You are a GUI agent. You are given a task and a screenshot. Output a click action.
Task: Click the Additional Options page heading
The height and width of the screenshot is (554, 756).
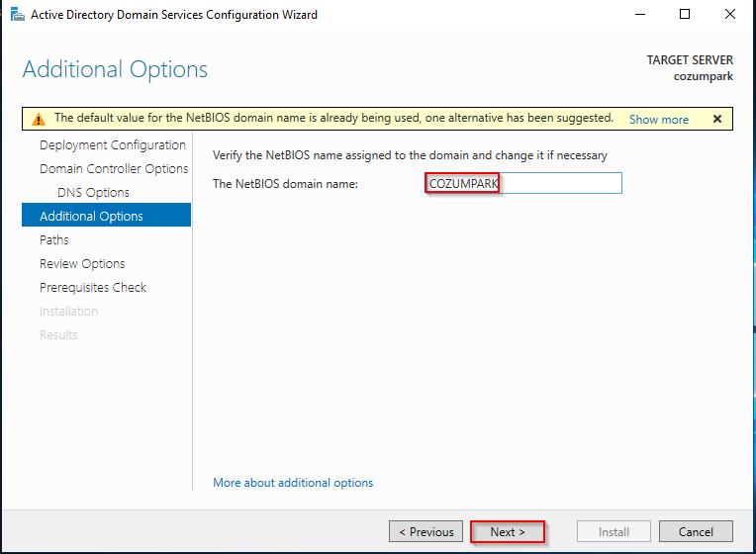115,69
